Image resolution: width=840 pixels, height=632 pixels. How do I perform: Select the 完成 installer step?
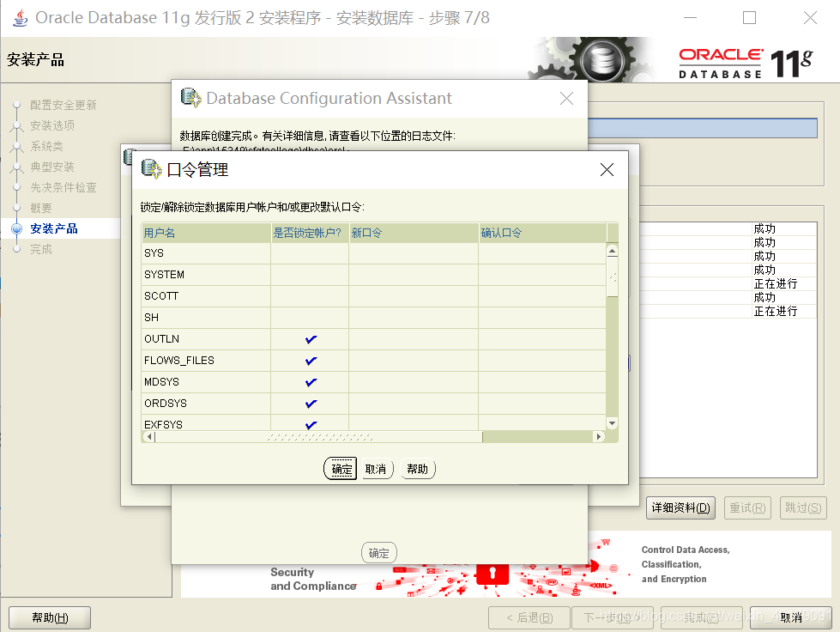[x=41, y=249]
